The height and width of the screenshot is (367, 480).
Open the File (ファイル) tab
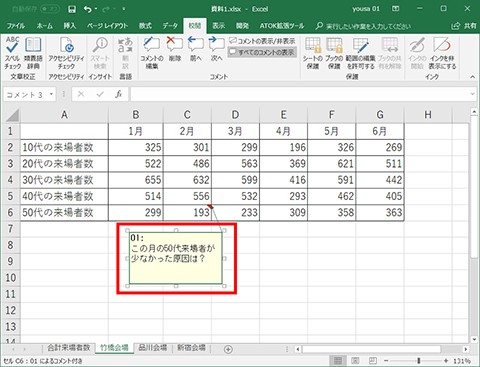click(x=16, y=26)
